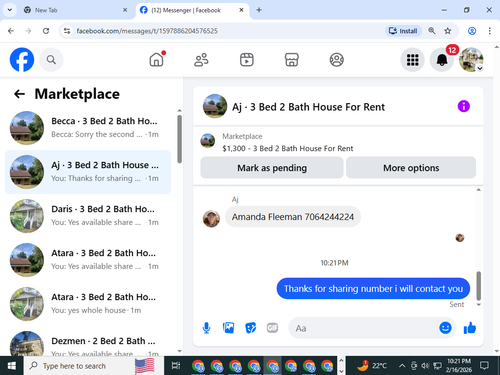Click the Install app button
The width and height of the screenshot is (500, 375).
click(404, 31)
